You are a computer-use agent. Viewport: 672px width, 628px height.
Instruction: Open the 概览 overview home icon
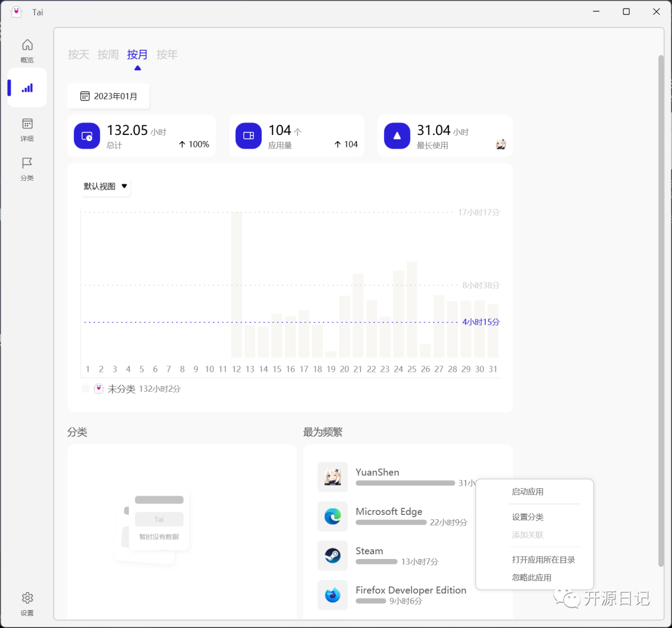click(27, 50)
